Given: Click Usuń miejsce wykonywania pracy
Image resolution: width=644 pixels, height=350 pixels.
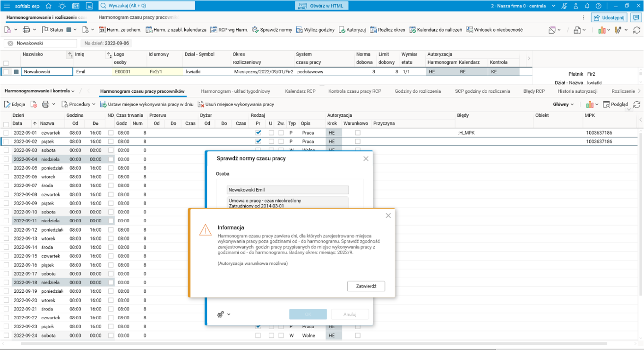Looking at the screenshot, I should [x=235, y=104].
